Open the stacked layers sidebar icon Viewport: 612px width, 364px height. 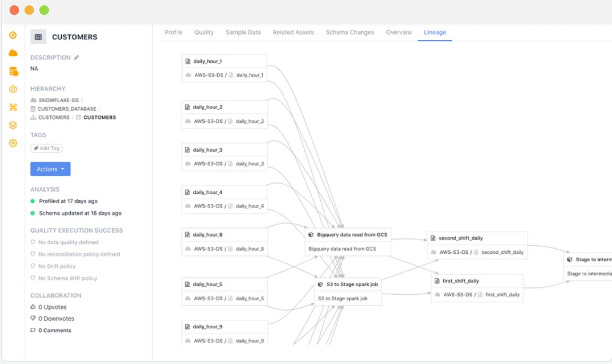point(13,125)
